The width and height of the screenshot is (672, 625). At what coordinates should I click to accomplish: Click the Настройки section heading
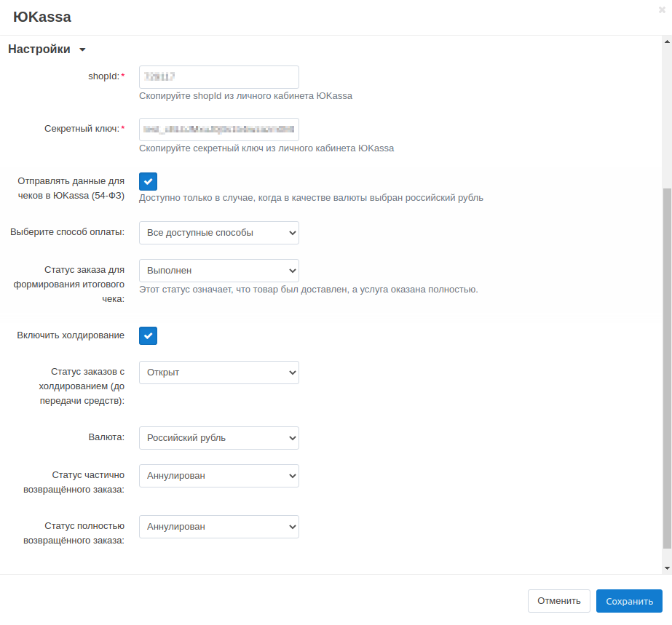pyautogui.click(x=39, y=49)
